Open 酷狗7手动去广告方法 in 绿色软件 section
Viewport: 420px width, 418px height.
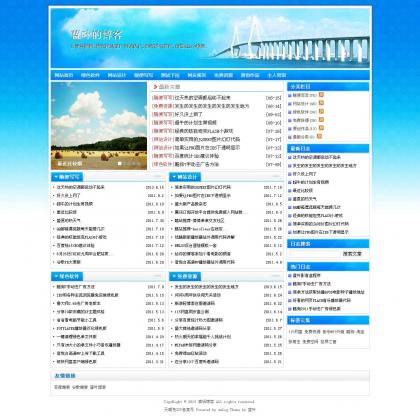click(x=76, y=287)
